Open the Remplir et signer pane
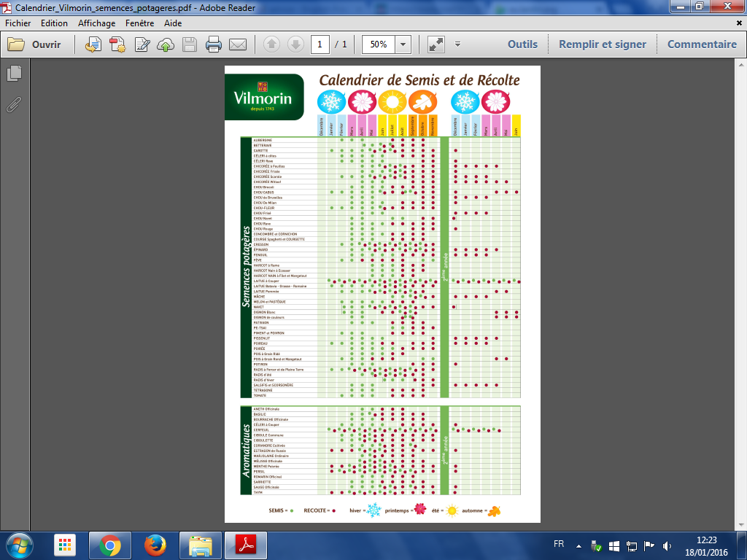The width and height of the screenshot is (747, 560). (602, 44)
